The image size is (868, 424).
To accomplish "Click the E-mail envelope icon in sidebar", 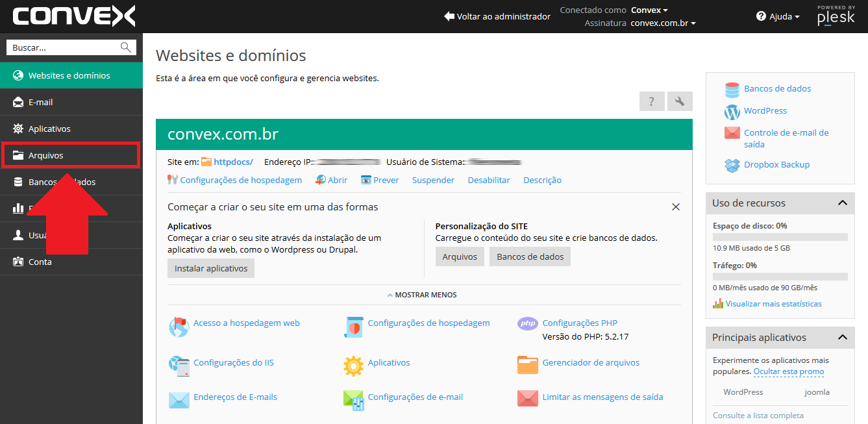I will tap(18, 102).
